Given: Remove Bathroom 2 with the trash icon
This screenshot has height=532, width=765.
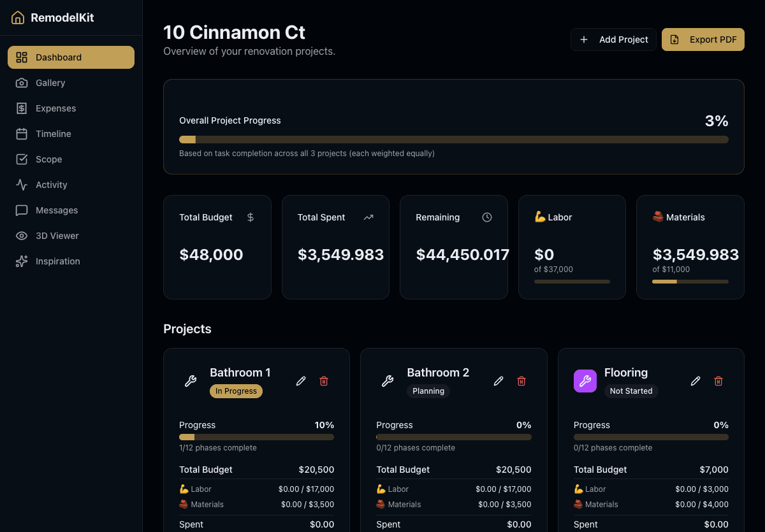Looking at the screenshot, I should [x=521, y=381].
